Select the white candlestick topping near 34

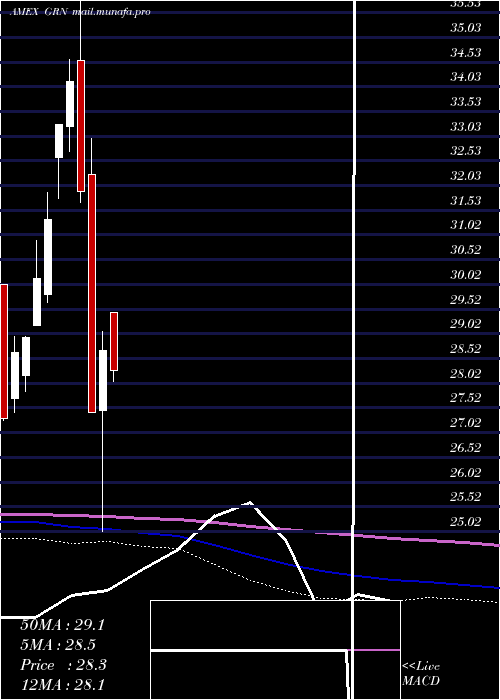tap(70, 104)
